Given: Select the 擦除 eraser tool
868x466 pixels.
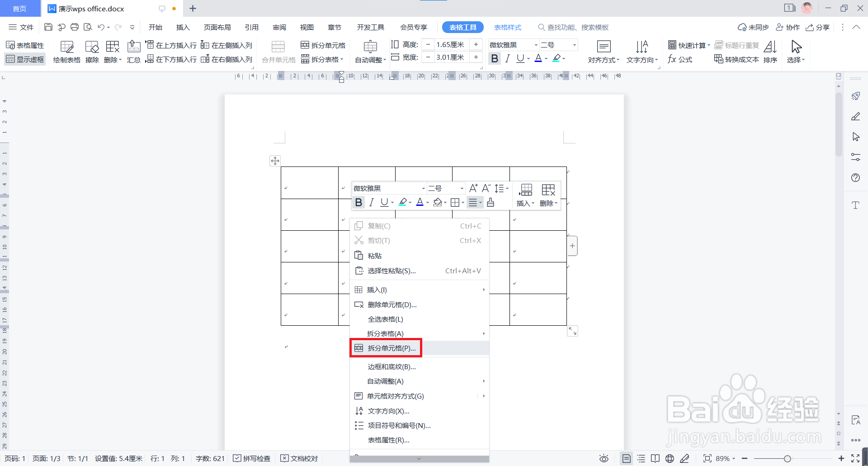Looking at the screenshot, I should (92, 52).
